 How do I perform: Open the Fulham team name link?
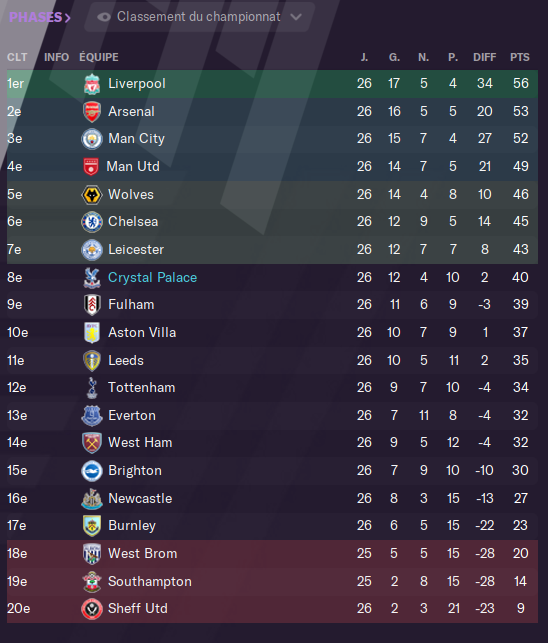(x=131, y=305)
